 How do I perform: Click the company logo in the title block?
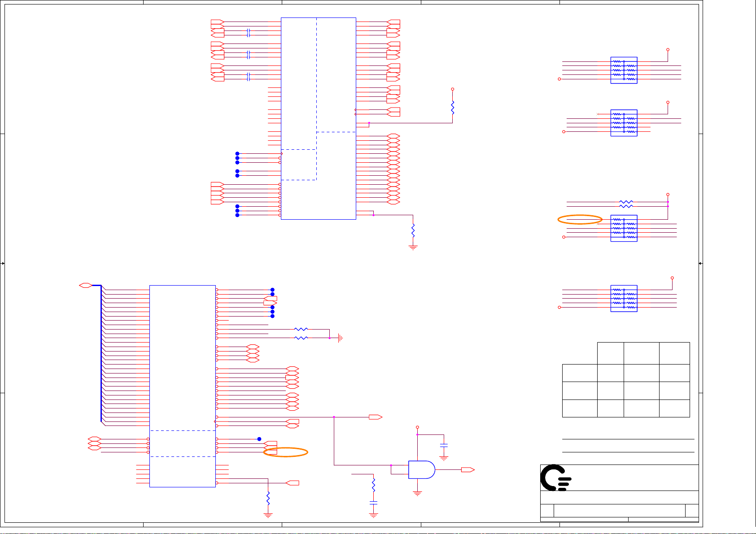(x=556, y=478)
